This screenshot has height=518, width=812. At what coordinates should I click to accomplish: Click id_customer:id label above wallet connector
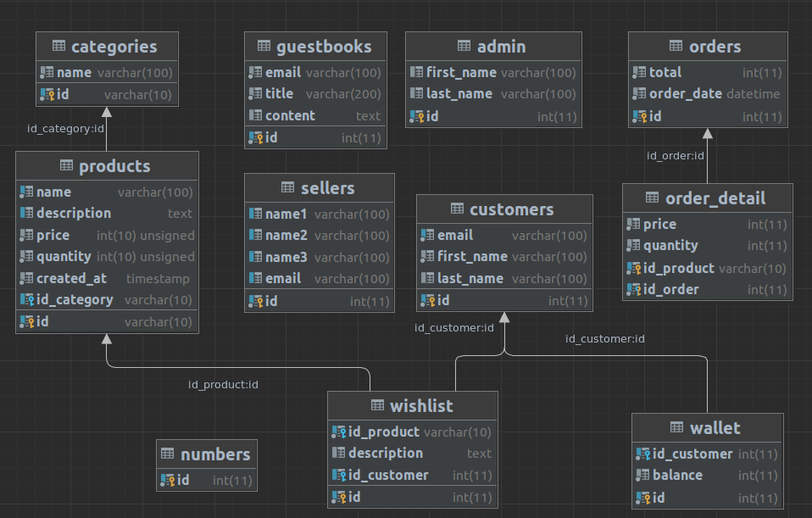605,339
